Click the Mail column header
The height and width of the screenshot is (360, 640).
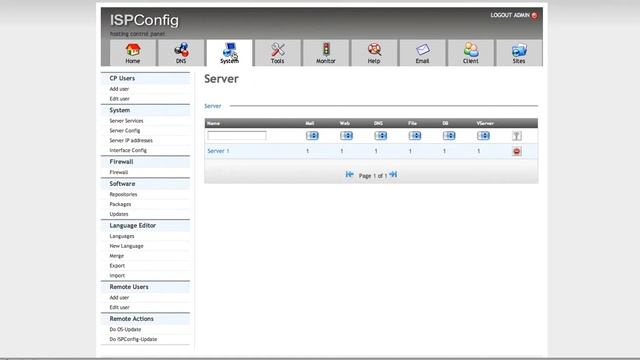[x=310, y=123]
